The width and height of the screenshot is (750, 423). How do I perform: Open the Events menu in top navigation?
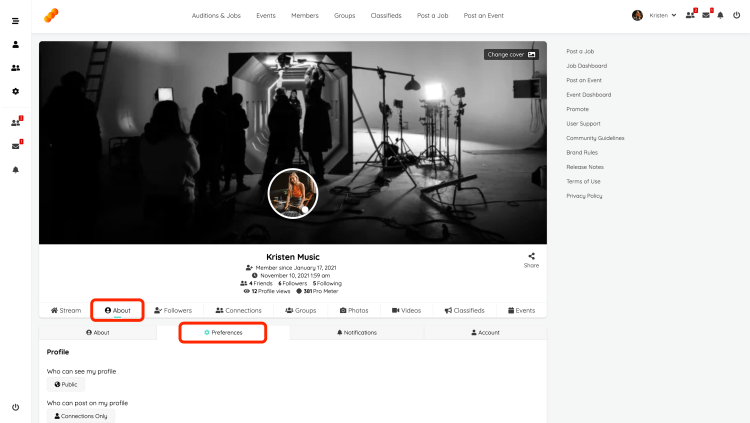click(266, 15)
